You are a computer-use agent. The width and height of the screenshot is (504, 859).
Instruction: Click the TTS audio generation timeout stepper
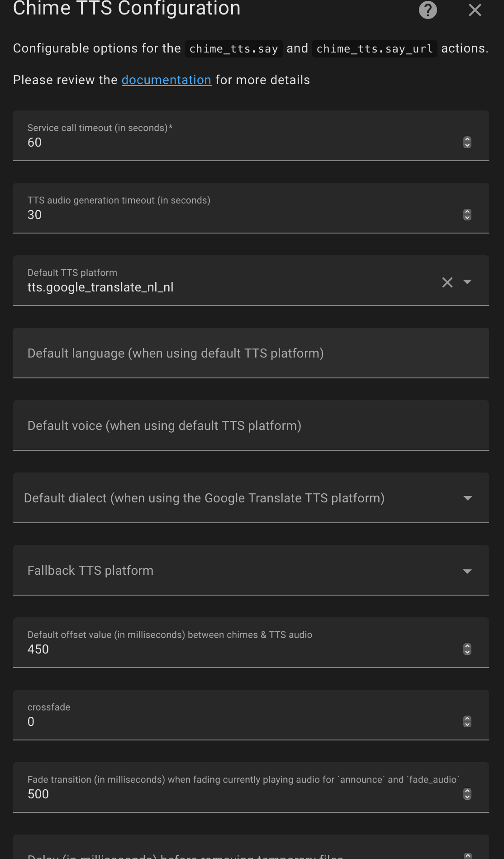click(x=467, y=215)
